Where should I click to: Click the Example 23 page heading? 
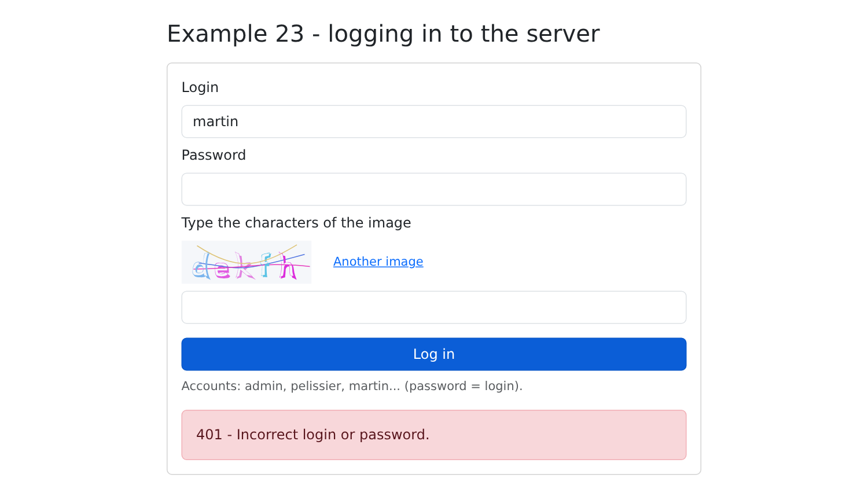[383, 34]
